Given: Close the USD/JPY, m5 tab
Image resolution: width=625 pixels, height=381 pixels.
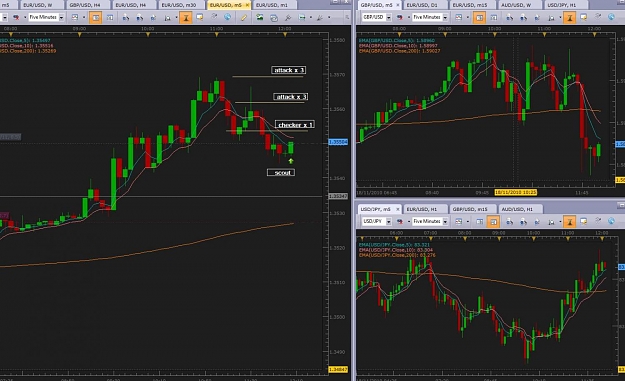Looking at the screenshot, I should (397, 209).
